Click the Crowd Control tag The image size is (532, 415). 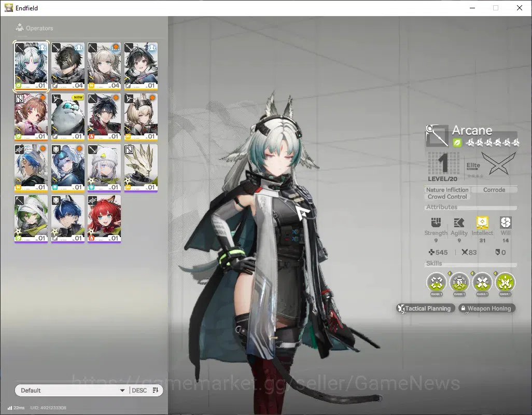pos(447,197)
